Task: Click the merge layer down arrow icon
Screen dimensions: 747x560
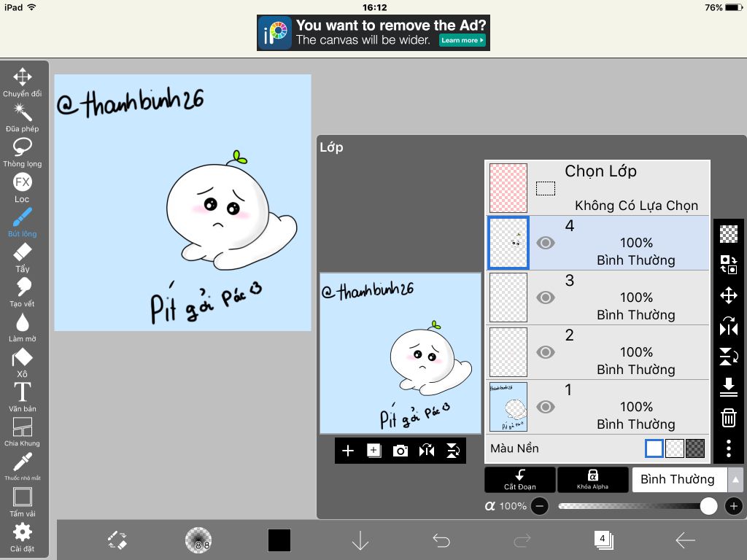Action: click(729, 386)
